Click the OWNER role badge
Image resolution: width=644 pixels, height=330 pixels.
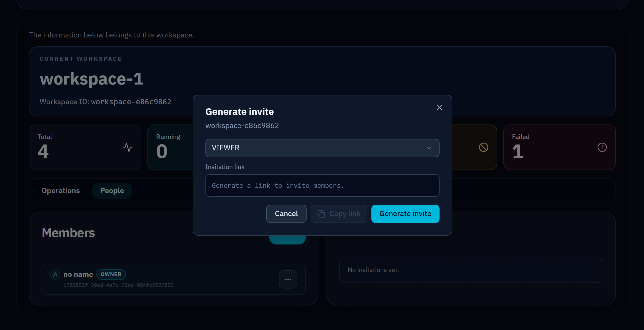pyautogui.click(x=111, y=274)
